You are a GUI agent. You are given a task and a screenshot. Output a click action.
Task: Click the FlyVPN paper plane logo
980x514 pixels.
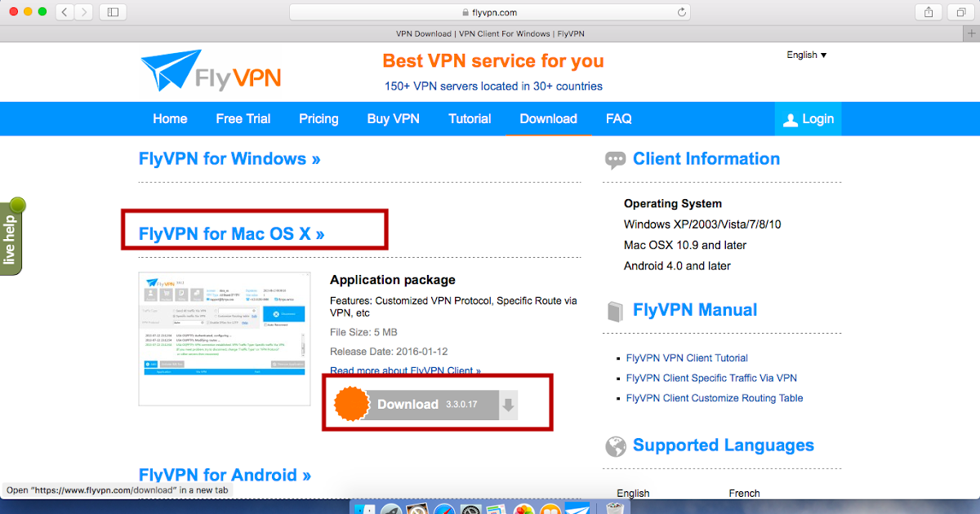point(211,71)
